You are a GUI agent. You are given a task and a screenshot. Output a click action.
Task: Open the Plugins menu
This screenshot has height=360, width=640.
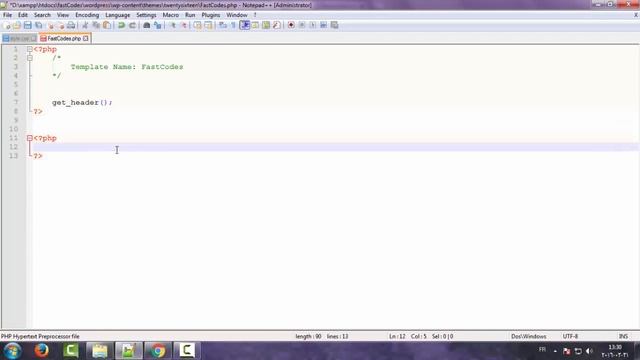click(x=211, y=15)
